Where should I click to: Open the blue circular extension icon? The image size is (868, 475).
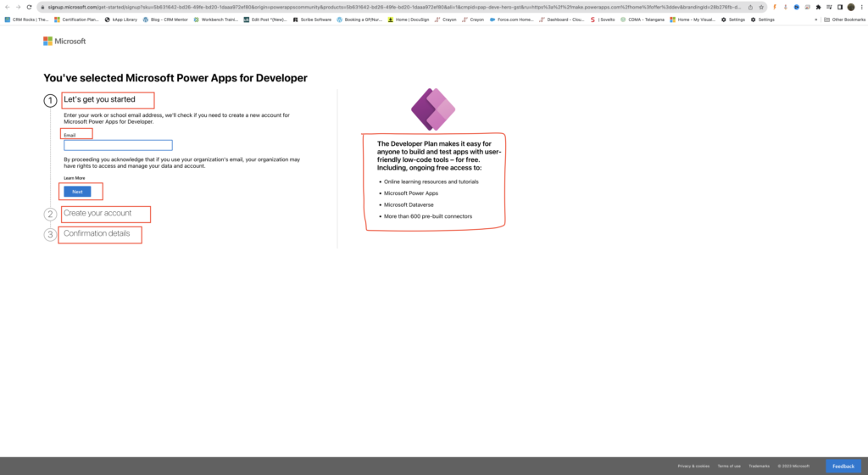(x=797, y=7)
